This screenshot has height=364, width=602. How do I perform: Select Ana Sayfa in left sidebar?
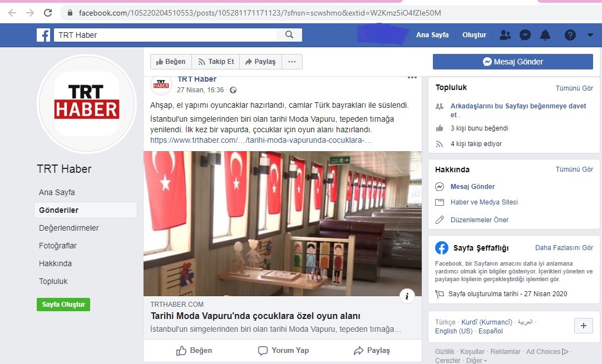click(57, 192)
